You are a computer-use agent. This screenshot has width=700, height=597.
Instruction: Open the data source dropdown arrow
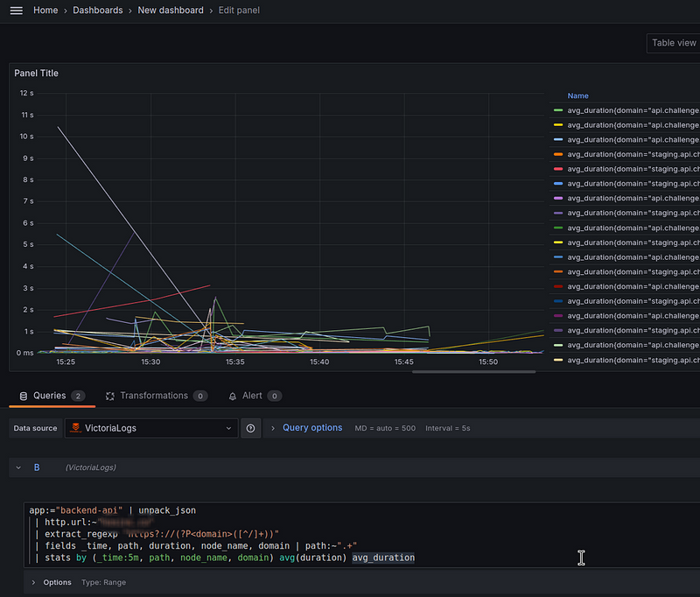coord(229,428)
